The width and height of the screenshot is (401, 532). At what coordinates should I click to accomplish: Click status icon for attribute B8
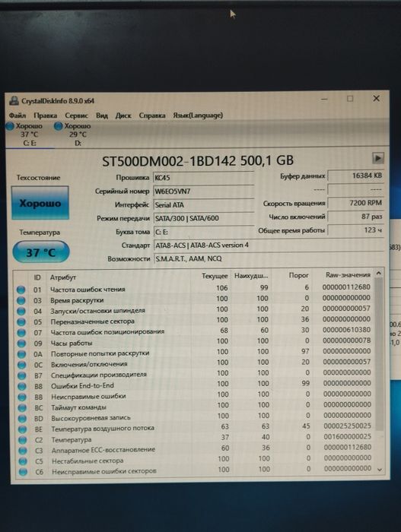click(x=22, y=386)
